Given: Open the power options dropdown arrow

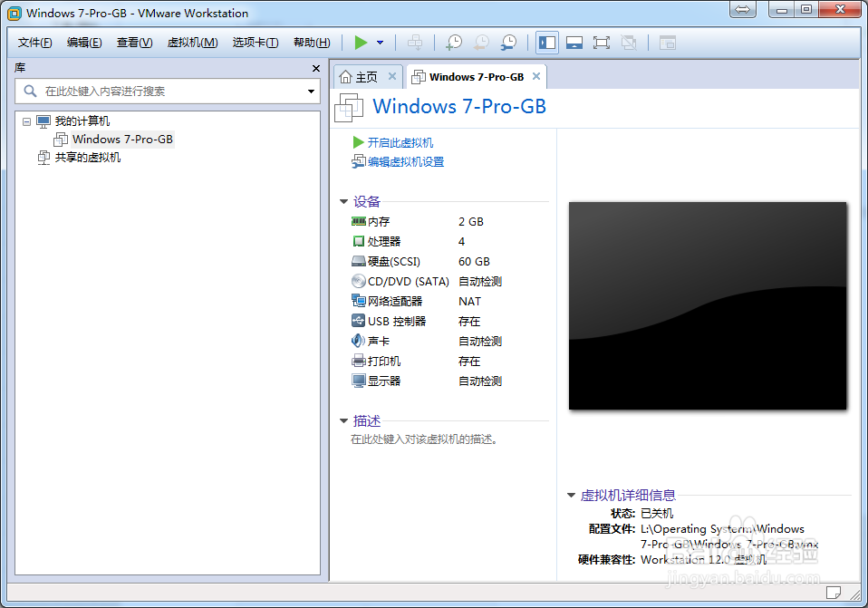Looking at the screenshot, I should [380, 42].
